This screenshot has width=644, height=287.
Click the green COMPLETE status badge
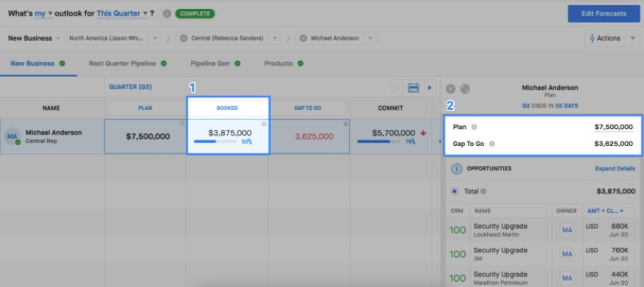tap(195, 13)
